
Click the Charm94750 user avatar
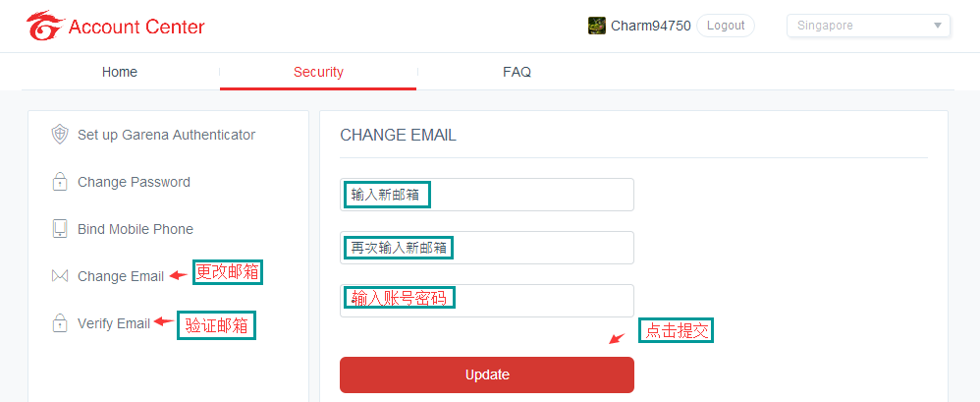(x=597, y=26)
